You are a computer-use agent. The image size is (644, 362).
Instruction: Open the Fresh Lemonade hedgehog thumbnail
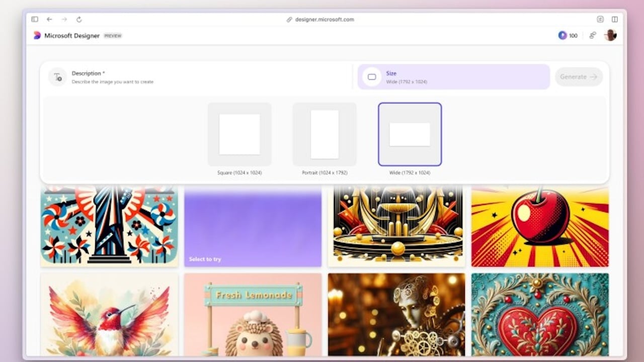tap(253, 317)
